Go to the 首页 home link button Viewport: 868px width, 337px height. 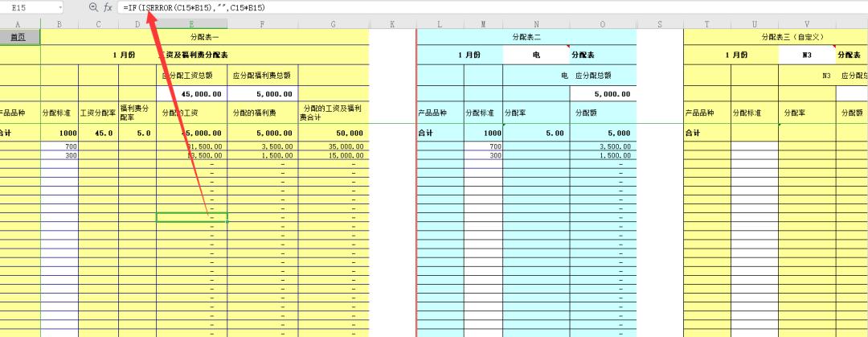click(x=18, y=37)
